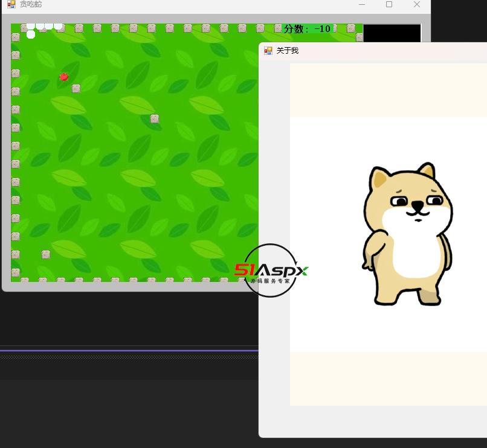
Task: Click the cream panel above the dog image
Action: tap(388, 90)
